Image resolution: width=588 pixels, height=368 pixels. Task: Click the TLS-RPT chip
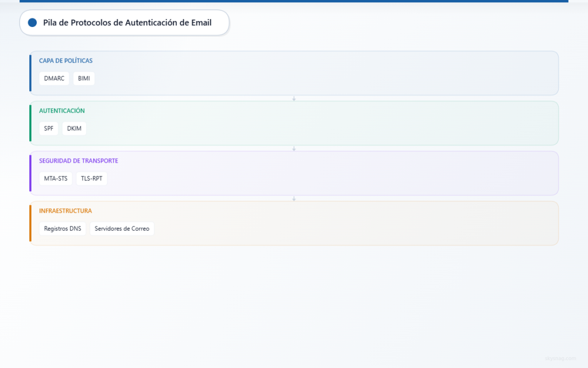click(91, 178)
